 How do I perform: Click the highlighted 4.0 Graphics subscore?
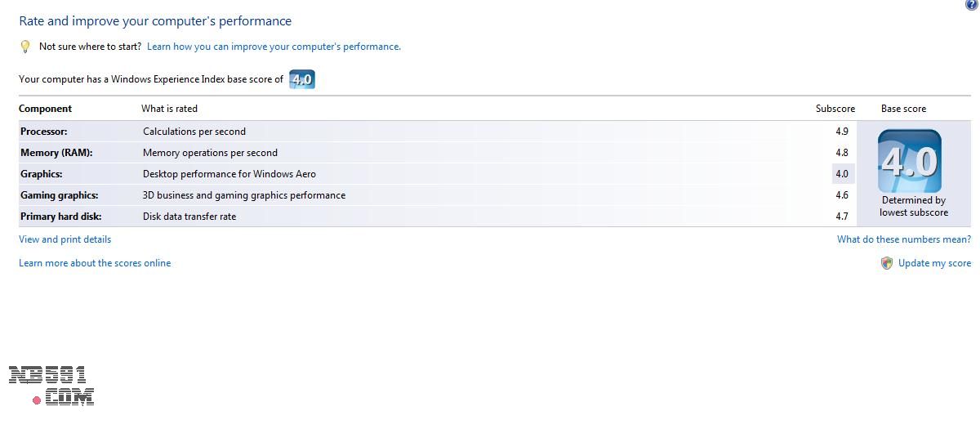[842, 174]
